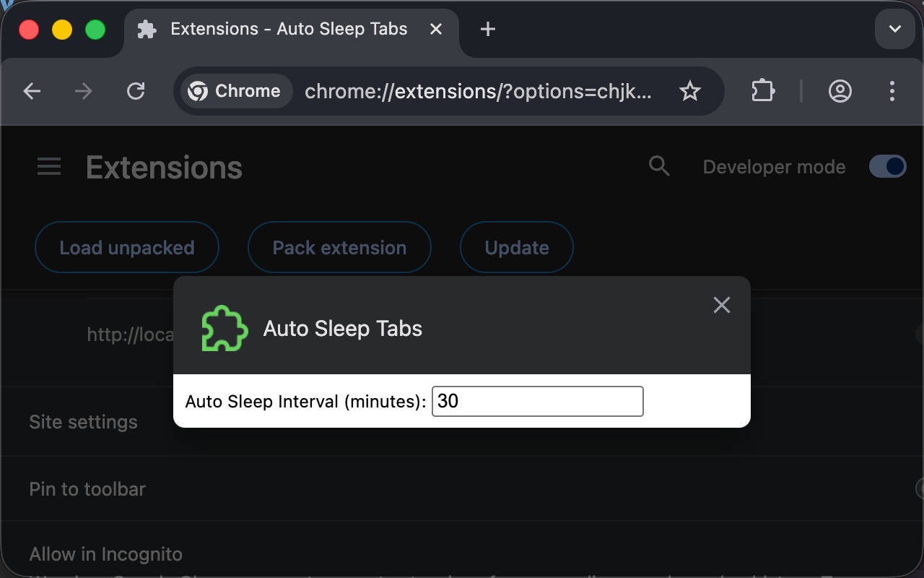The image size is (924, 578).
Task: Open the Extensions hamburger main menu
Action: 49,168
